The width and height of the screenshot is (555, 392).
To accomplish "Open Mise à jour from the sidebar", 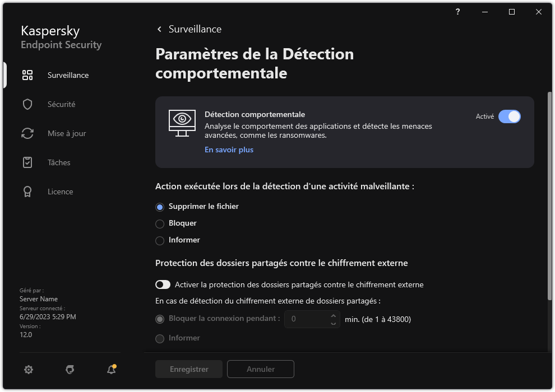I will 27,133.
